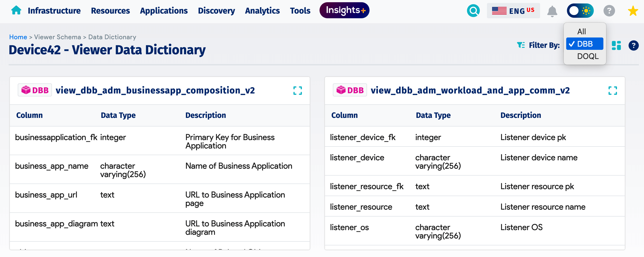Viewport: 644px width, 257px height.
Task: Click DBB badge on businessapp composition card
Action: click(x=35, y=90)
